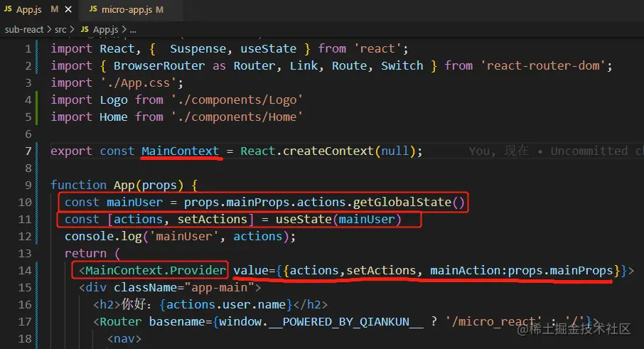The image size is (644, 349).
Task: Click 'Switch' import on line 2
Action: click(402, 65)
